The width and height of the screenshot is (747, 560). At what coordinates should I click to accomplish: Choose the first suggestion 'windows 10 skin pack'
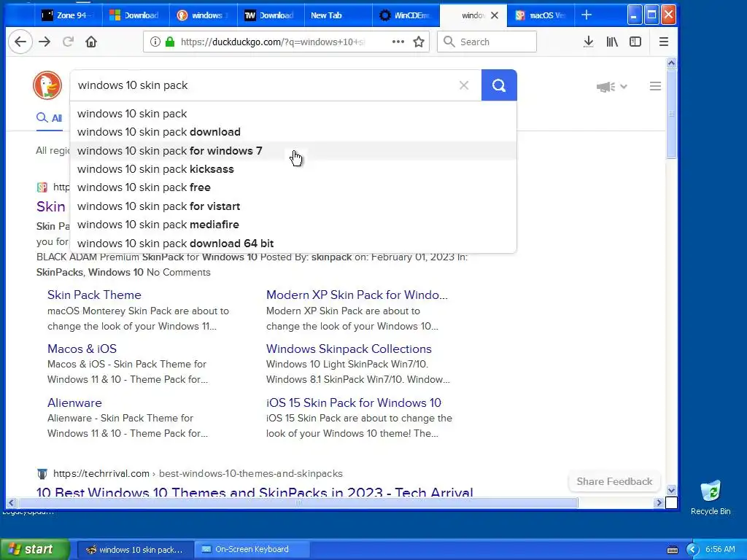(293, 113)
